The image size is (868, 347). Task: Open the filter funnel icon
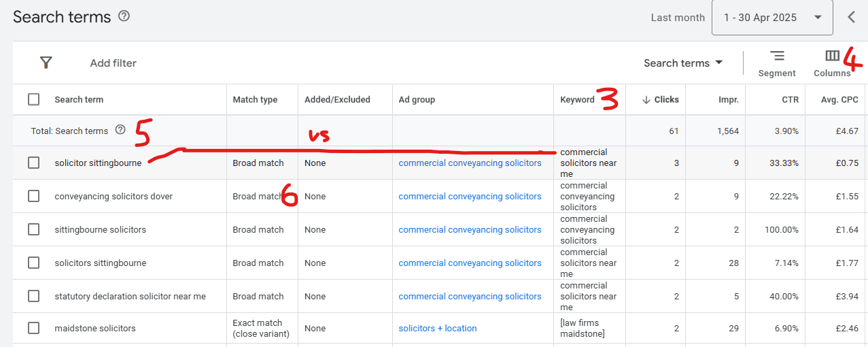[x=46, y=63]
